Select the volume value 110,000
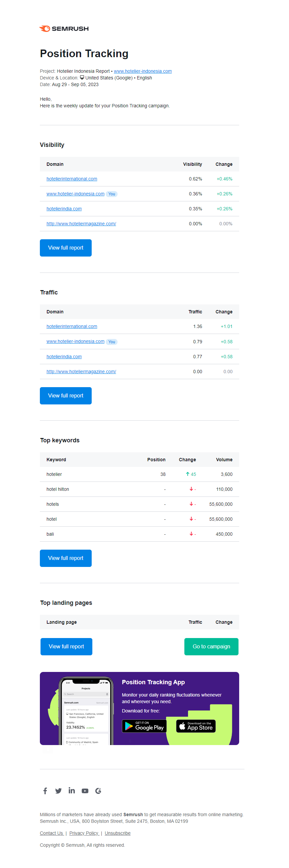This screenshot has width=289, height=868. [x=224, y=489]
